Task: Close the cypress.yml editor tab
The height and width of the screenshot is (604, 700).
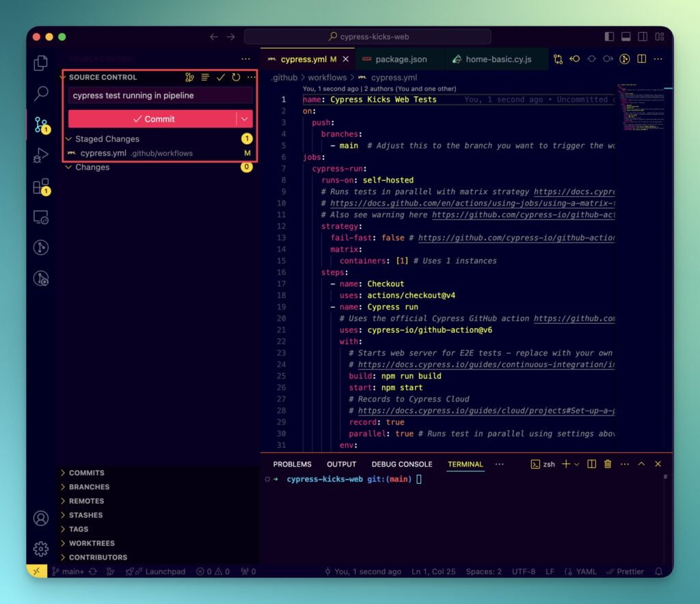Action: point(345,59)
